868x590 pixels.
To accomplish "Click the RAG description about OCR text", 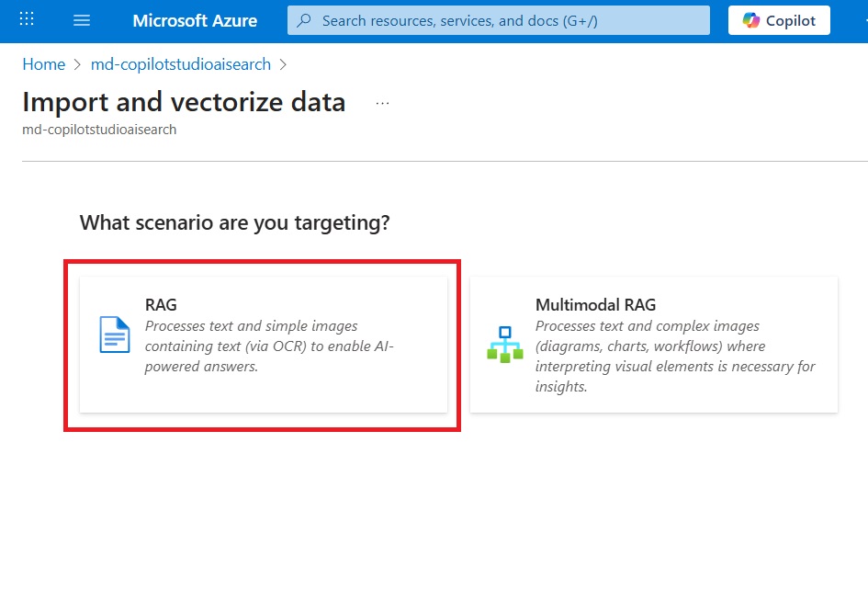I will 269,346.
